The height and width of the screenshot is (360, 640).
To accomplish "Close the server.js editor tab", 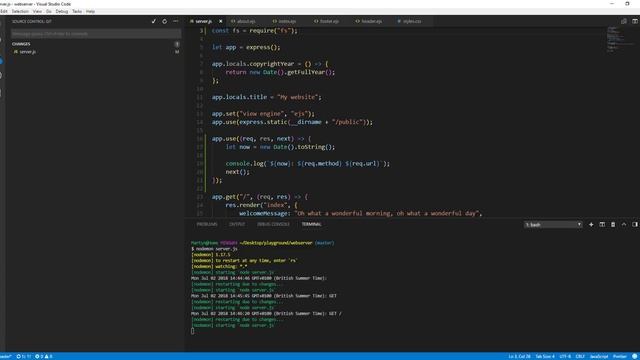I will (x=221, y=21).
